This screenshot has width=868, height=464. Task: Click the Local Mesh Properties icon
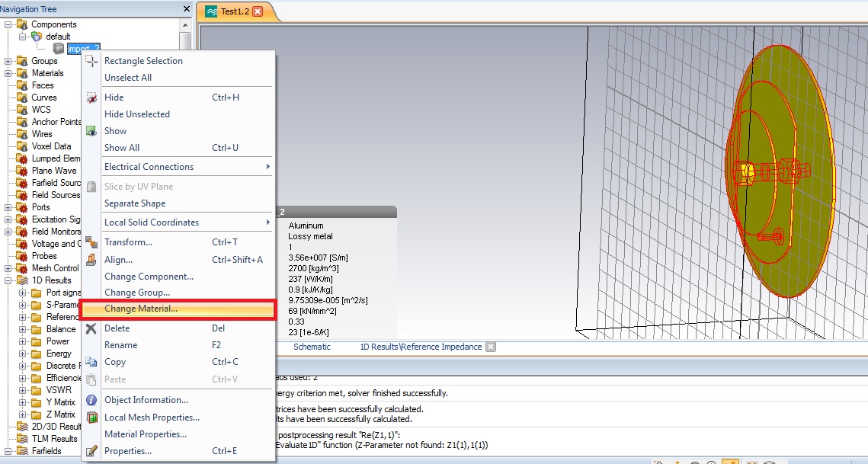pyautogui.click(x=91, y=418)
